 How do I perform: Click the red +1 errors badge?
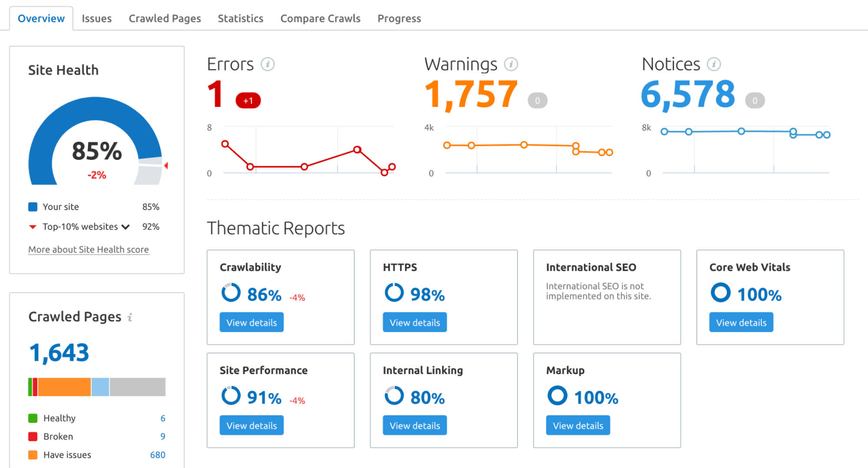pos(248,100)
